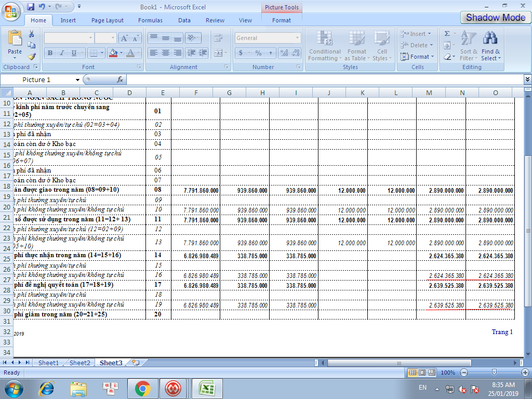Click the Merge and Center icon
This screenshot has height=399, width=532.
(x=218, y=53)
